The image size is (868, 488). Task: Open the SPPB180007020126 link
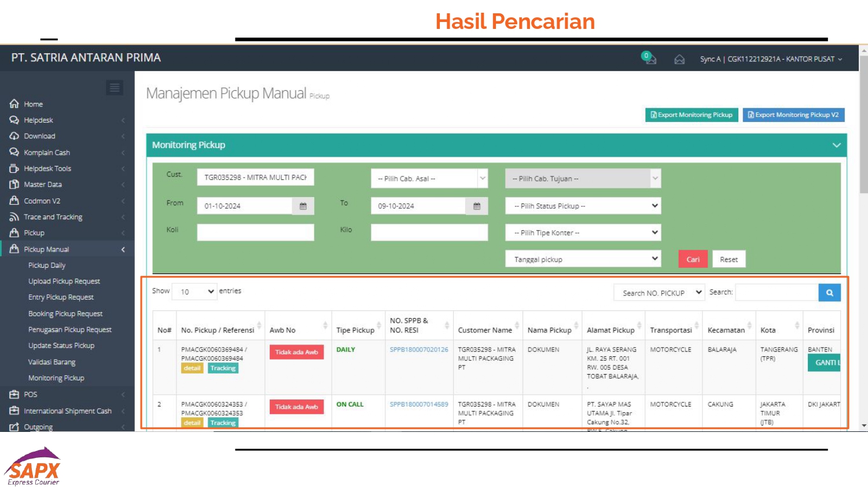419,350
